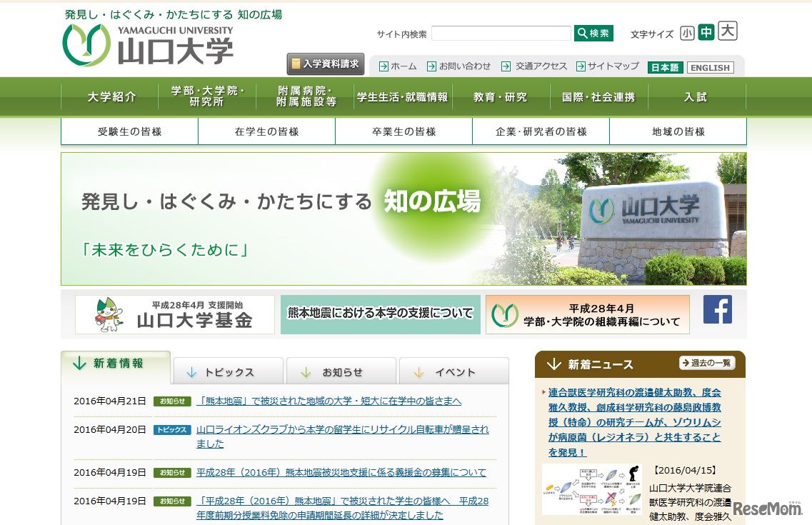
Task: Select the 大 large font size option
Action: (726, 32)
